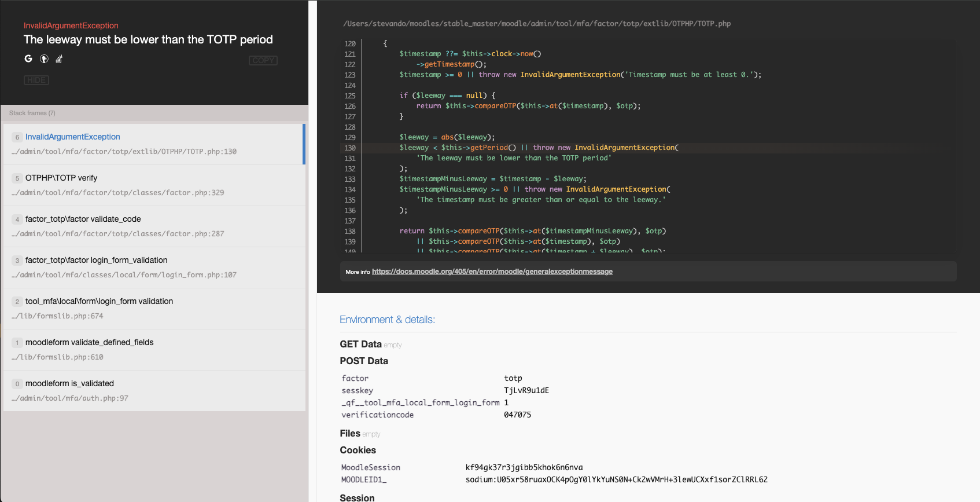The width and height of the screenshot is (980, 502).
Task: Search the error on DuckDuckGo
Action: [44, 58]
